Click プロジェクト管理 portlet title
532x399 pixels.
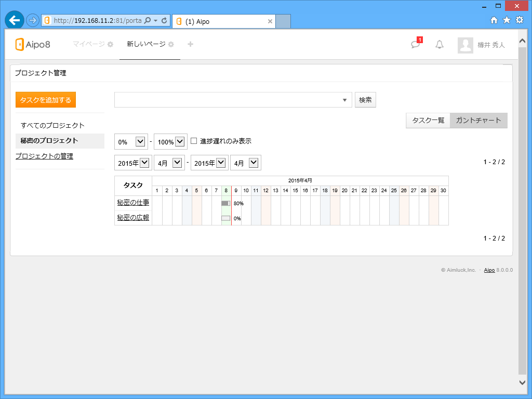(x=41, y=73)
